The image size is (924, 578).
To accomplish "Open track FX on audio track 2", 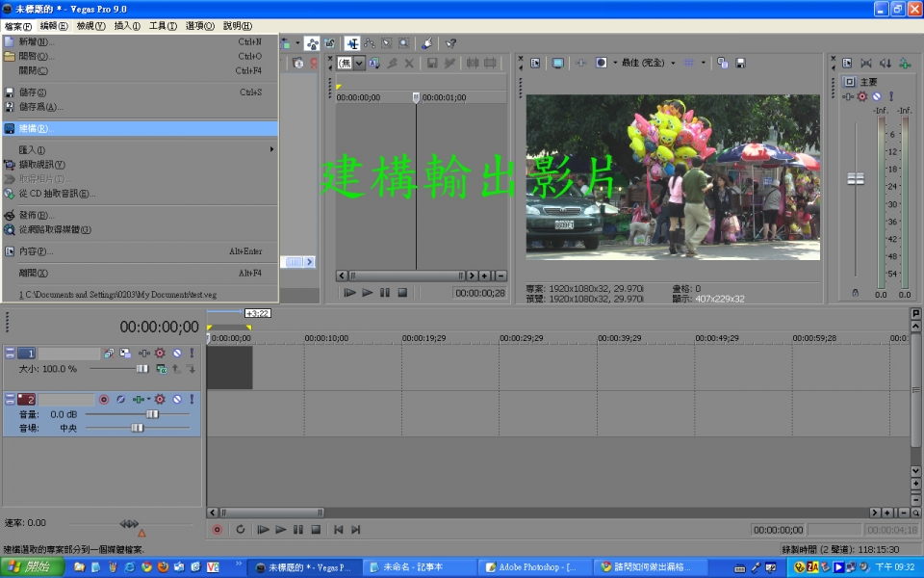I will pyautogui.click(x=160, y=399).
